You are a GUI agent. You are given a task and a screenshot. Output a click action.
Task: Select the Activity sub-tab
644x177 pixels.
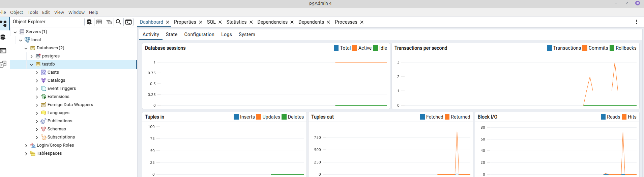click(x=151, y=34)
